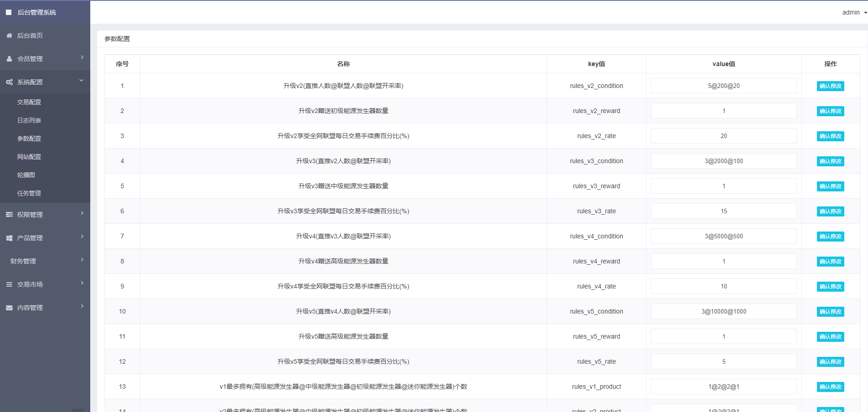Click the card icon beside 权限管理
This screenshot has height=412, width=868.
(9, 215)
